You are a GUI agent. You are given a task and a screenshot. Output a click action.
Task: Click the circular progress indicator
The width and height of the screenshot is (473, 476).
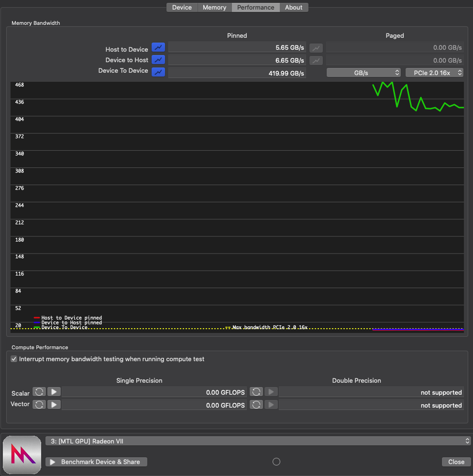tap(276, 462)
